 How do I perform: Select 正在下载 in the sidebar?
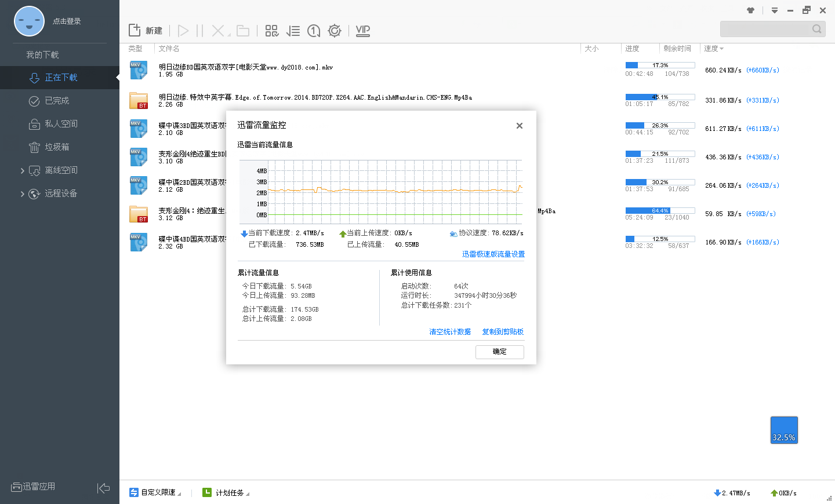click(x=60, y=78)
